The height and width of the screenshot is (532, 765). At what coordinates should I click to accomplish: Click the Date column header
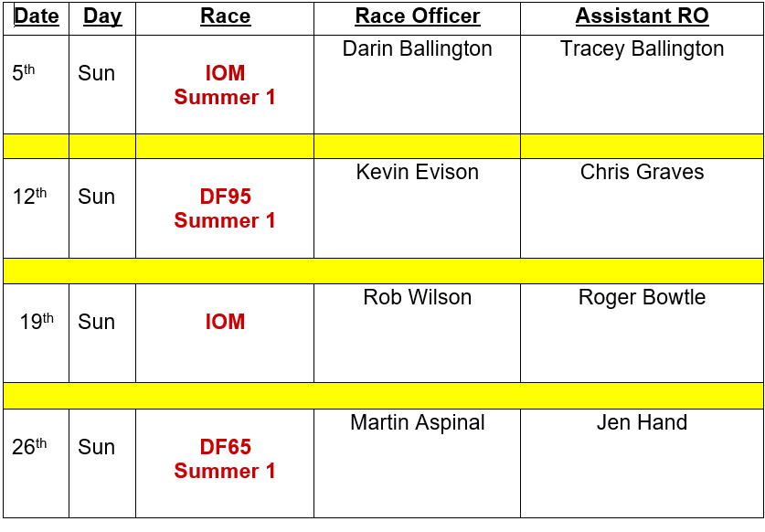[37, 16]
